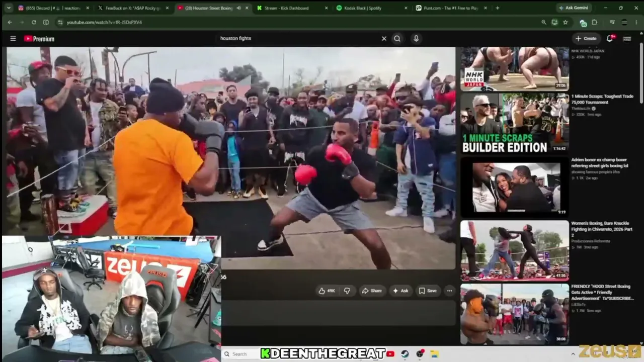Screen dimensions: 644x362
Task: Open the browser extensions puzzle icon
Action: (594, 22)
